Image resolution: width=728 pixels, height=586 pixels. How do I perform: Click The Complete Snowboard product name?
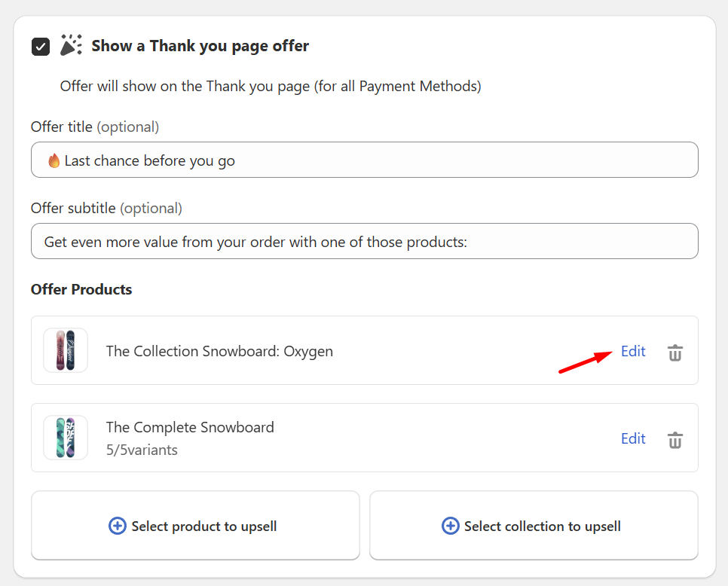click(x=190, y=427)
